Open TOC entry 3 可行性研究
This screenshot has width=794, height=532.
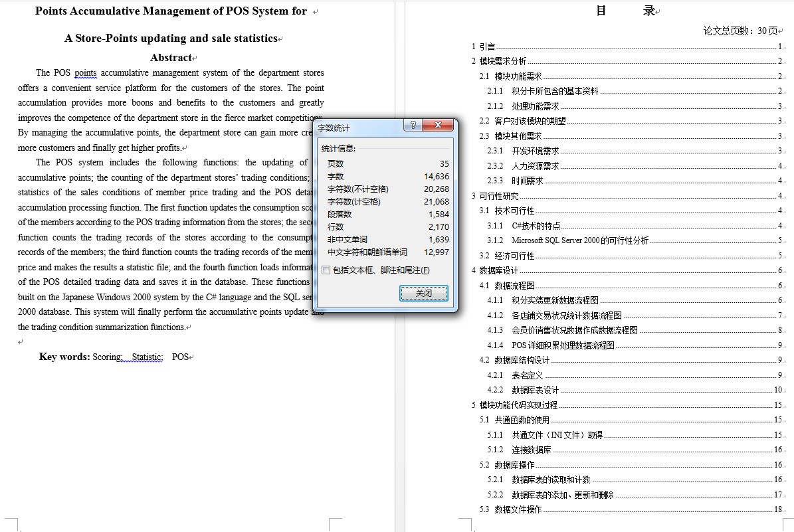click(627, 196)
